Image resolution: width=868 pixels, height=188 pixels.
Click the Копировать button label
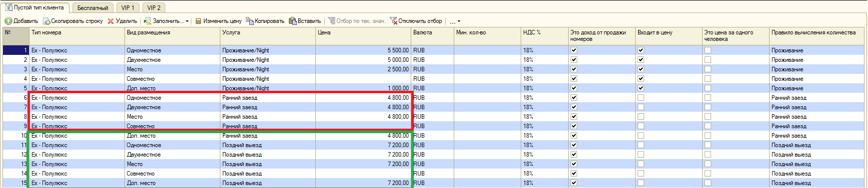(x=269, y=21)
